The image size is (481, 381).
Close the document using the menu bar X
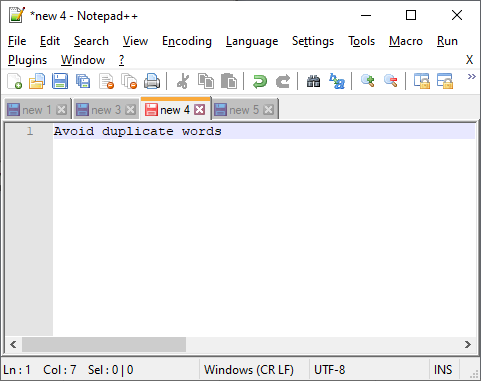pos(469,60)
